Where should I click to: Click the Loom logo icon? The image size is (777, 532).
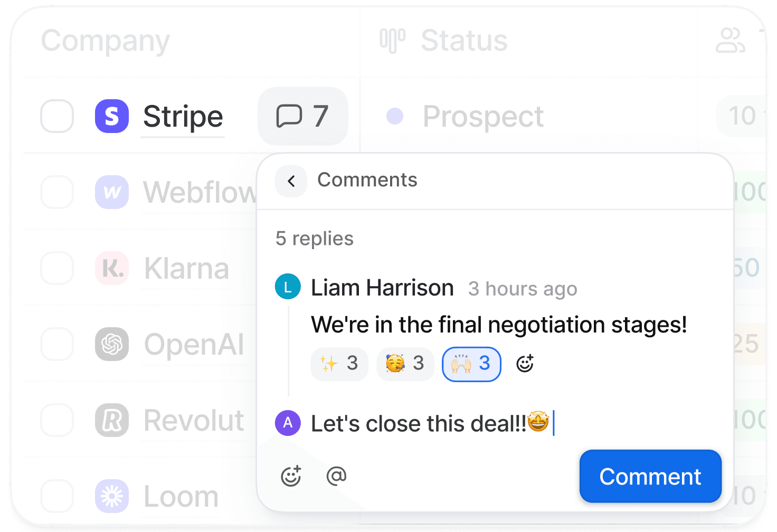click(112, 496)
